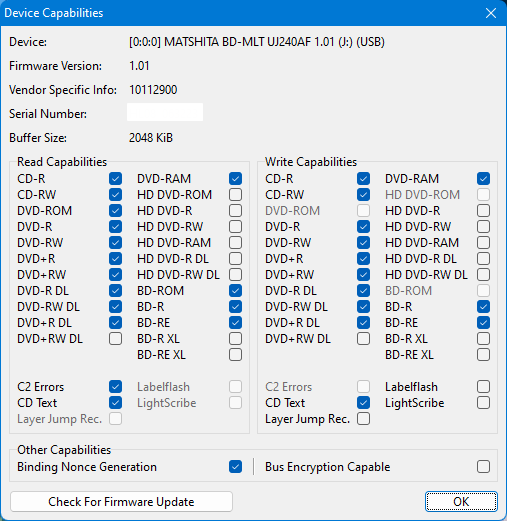The height and width of the screenshot is (521, 507).
Task: Toggle the Write DVD-RW DL checkbox
Action: point(363,307)
